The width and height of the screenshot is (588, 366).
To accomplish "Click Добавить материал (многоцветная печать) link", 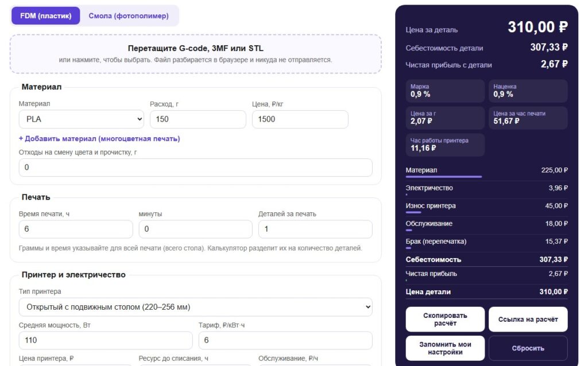I will point(99,139).
